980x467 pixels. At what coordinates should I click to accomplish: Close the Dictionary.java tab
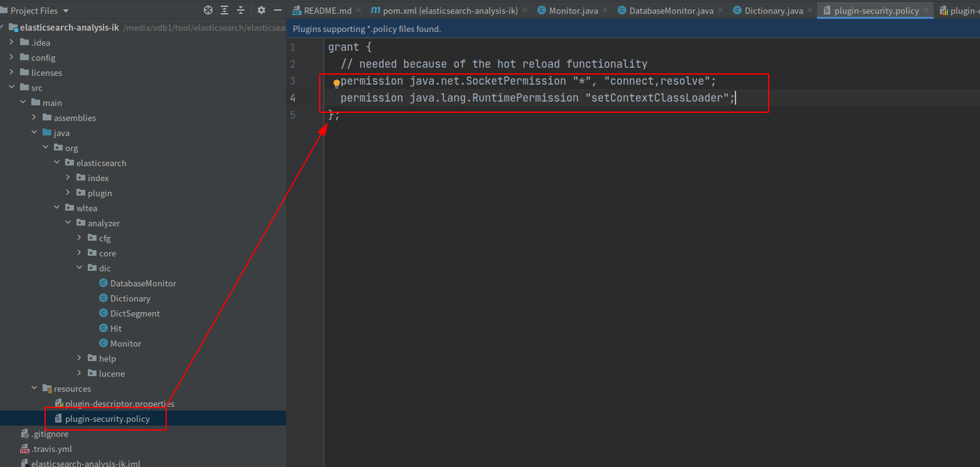coord(810,11)
